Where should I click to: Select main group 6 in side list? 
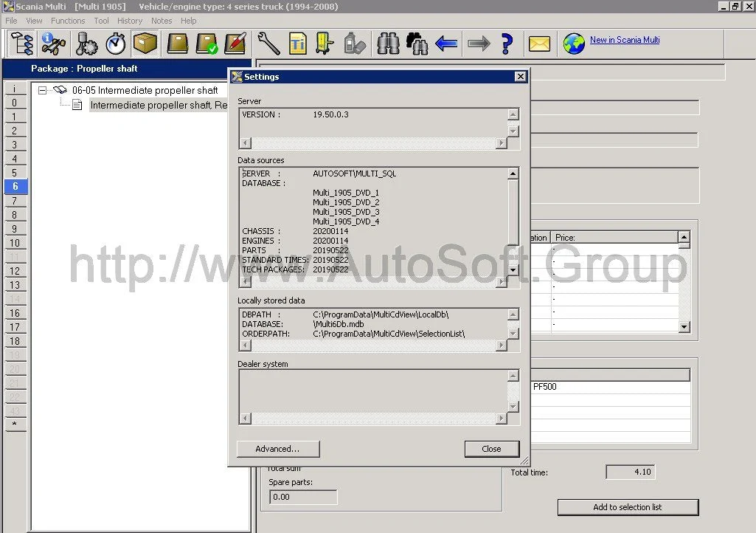(15, 187)
